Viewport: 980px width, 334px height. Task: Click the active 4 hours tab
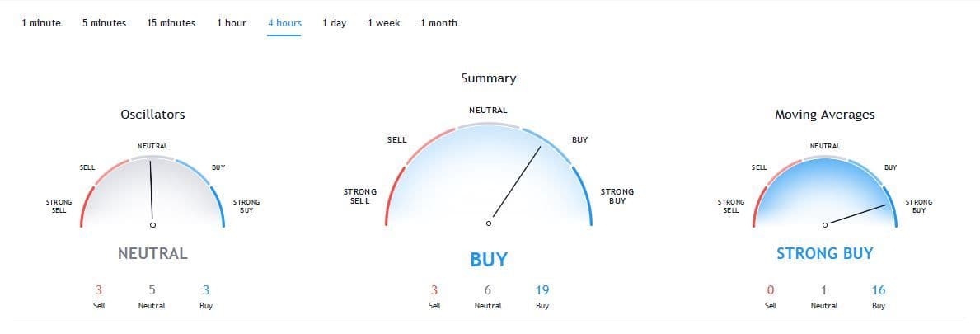[x=284, y=23]
